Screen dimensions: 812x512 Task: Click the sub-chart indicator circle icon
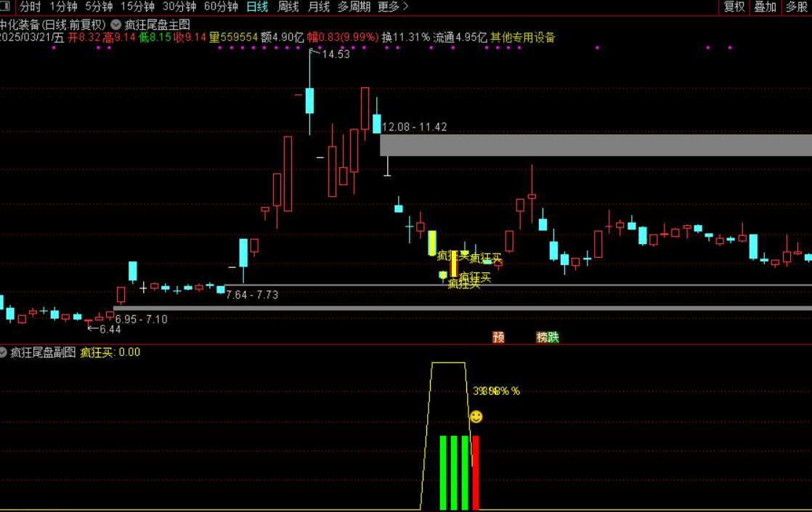tap(3, 352)
